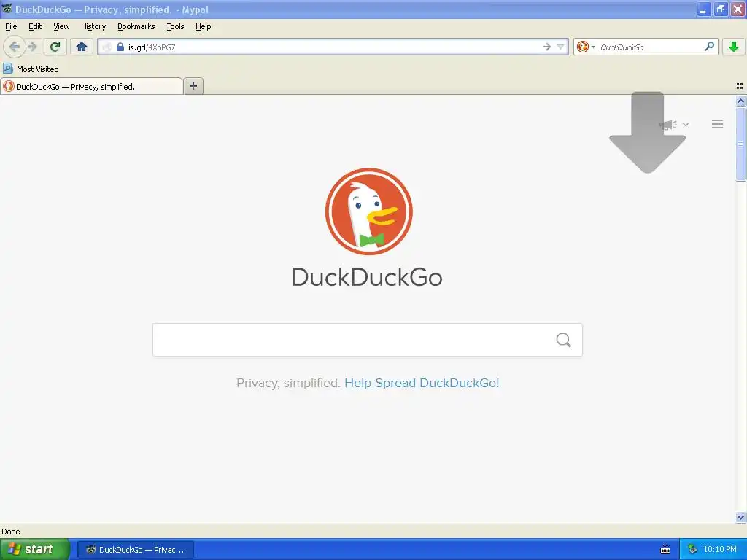This screenshot has height=560, width=747.
Task: Click the vertical scrollbar thumb
Action: click(740, 144)
